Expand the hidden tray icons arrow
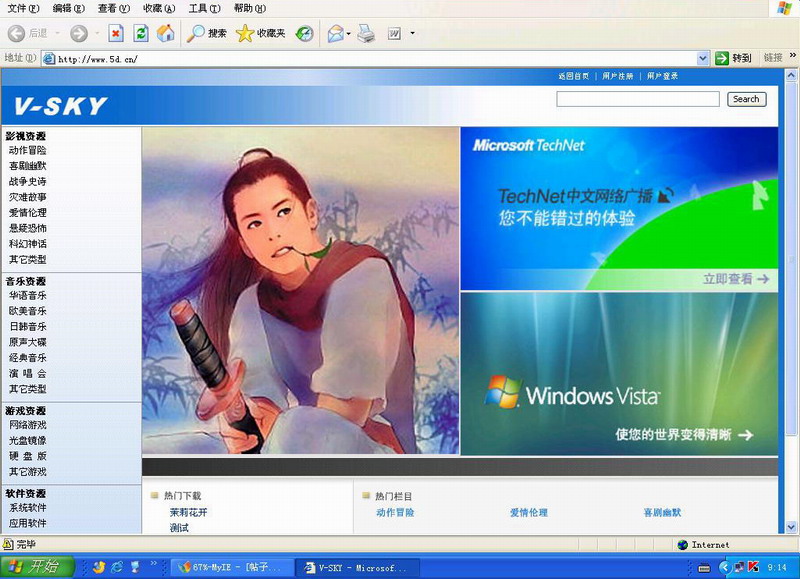 point(725,567)
